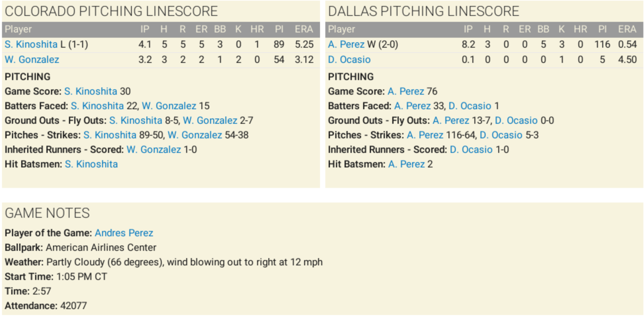The height and width of the screenshot is (317, 644).
Task: Open D. Ocasio link on Ground Outs line
Action: 516,120
